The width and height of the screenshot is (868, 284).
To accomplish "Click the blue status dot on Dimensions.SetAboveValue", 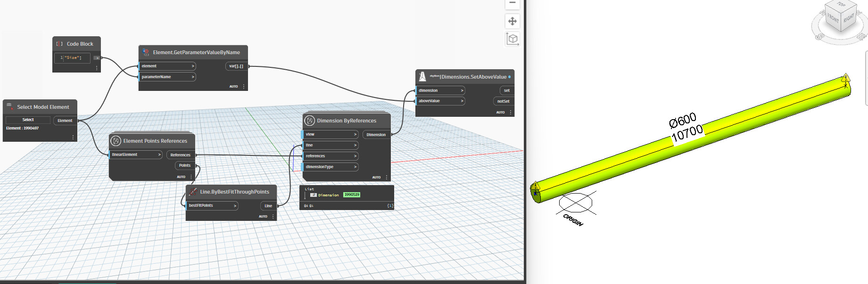I will click(509, 77).
